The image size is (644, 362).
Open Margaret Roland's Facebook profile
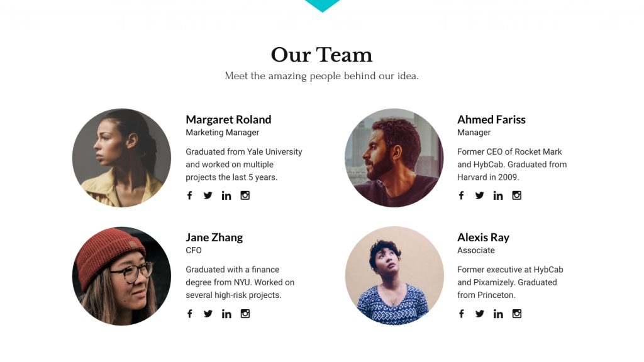tap(189, 195)
